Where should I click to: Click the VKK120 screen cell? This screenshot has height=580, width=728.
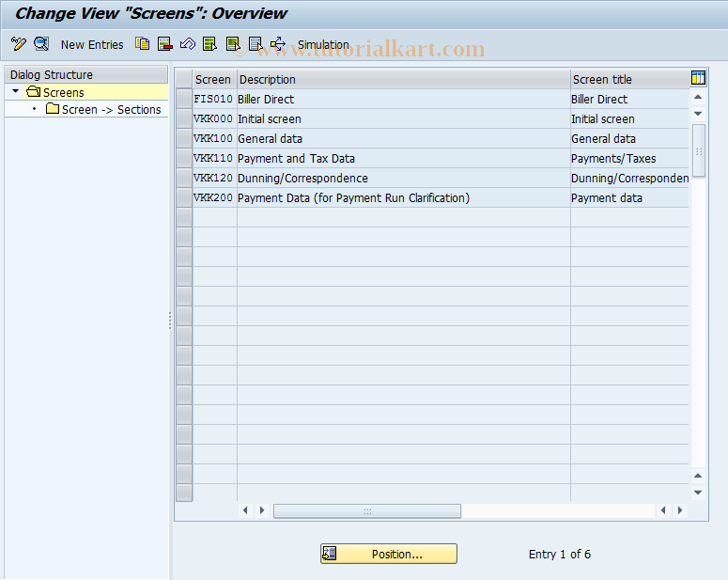214,178
